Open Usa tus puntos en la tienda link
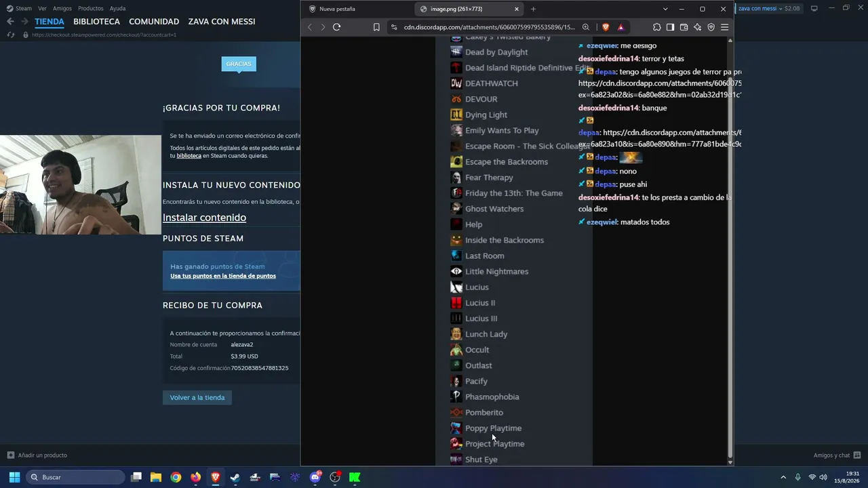Screen dimensions: 868x488 223,276
